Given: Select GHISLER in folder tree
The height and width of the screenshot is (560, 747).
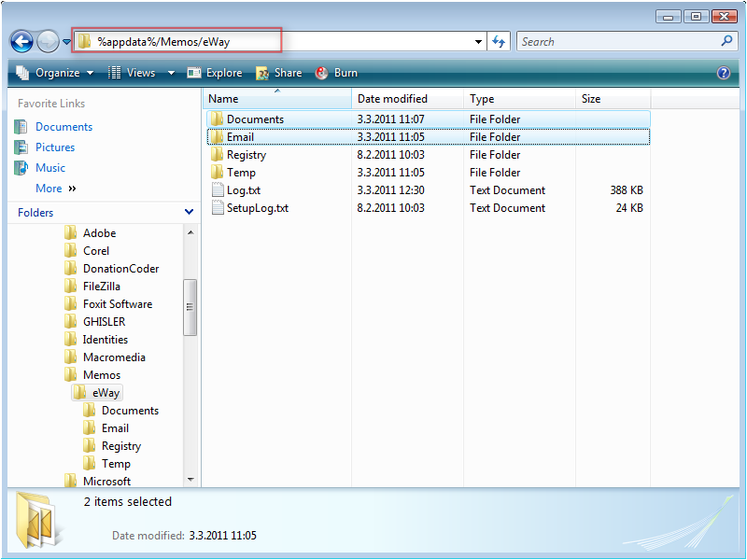Looking at the screenshot, I should (x=104, y=321).
